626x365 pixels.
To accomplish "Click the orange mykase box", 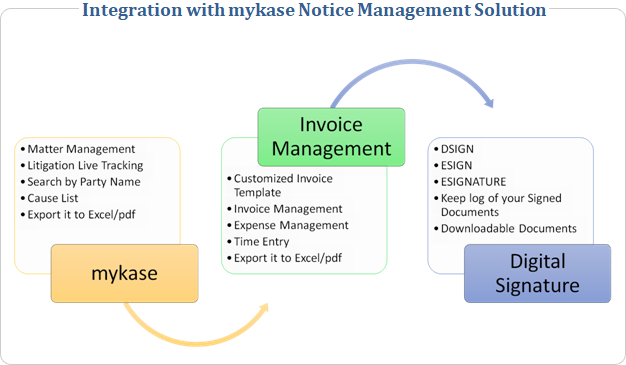I will pos(125,274).
